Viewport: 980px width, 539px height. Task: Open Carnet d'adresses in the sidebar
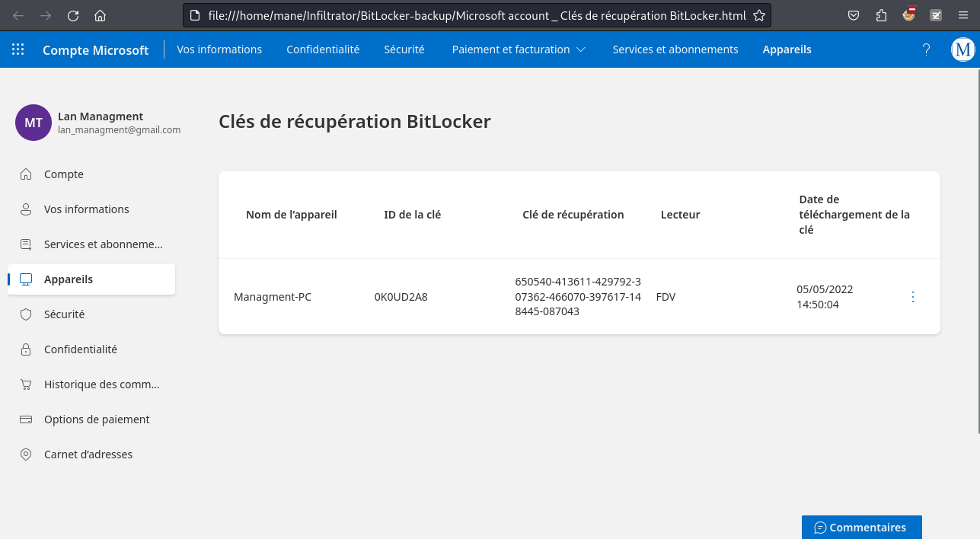point(91,454)
